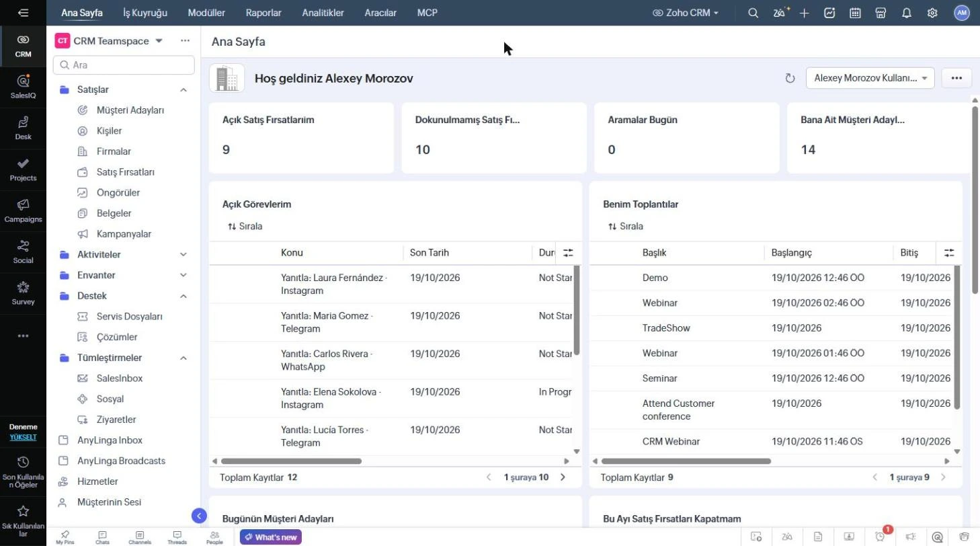Click the plus create-new icon
Screen dimensions: 980x546
pyautogui.click(x=804, y=13)
